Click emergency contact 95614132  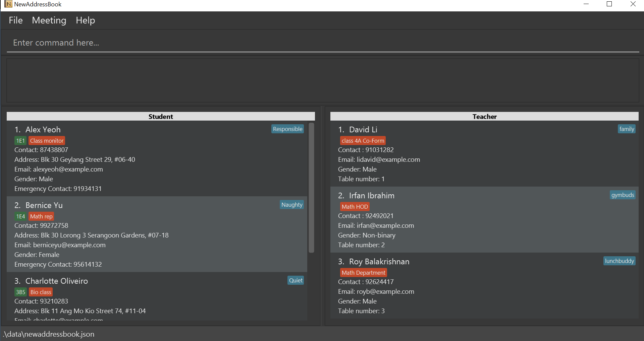point(58,264)
